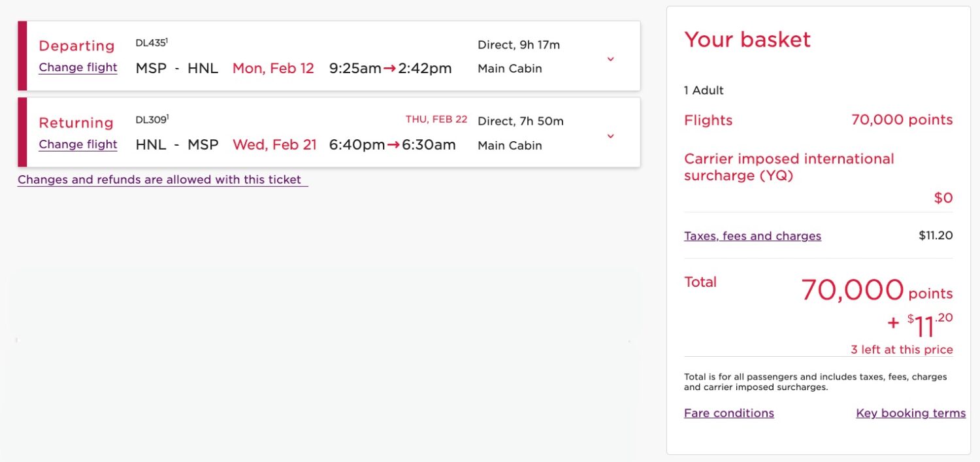Click the 3 left at this price notice

(x=902, y=349)
